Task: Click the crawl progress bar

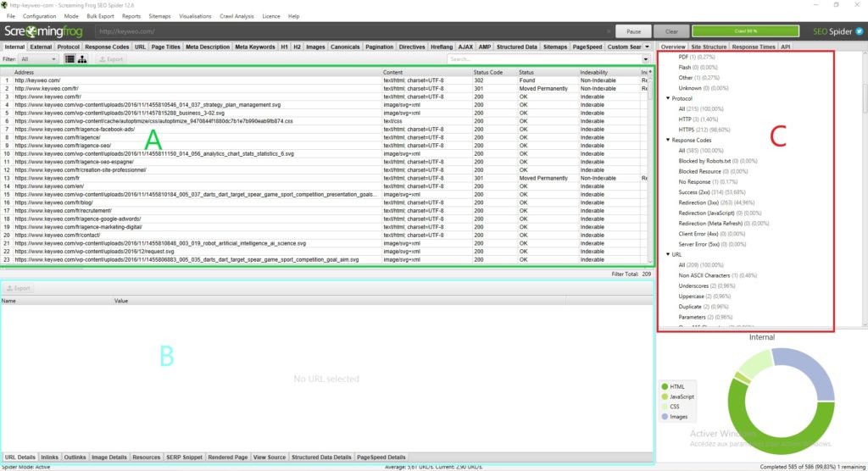Action: (745, 31)
